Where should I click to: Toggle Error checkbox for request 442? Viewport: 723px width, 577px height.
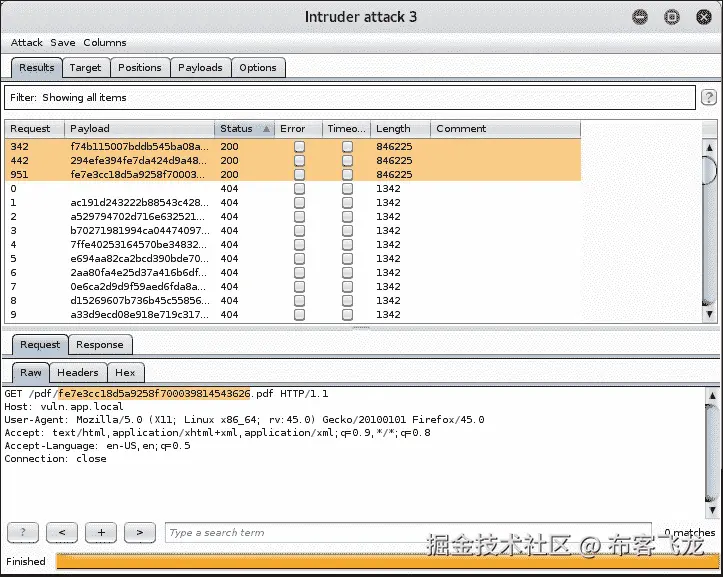point(299,161)
